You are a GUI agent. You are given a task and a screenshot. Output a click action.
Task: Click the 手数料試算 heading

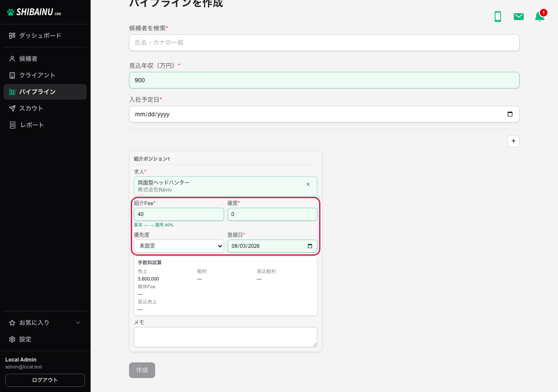tap(150, 263)
